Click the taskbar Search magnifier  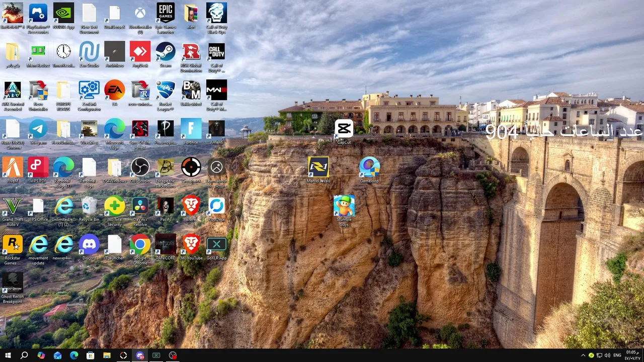[x=24, y=355]
